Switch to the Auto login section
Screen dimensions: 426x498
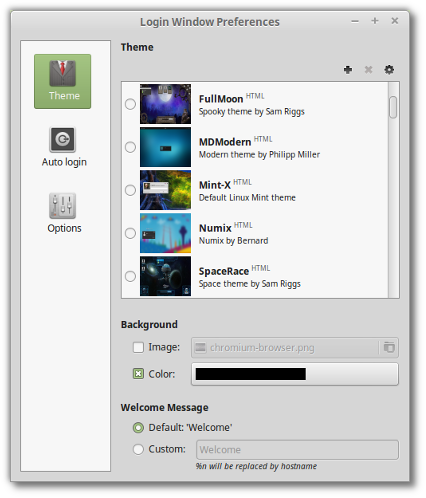pyautogui.click(x=64, y=147)
